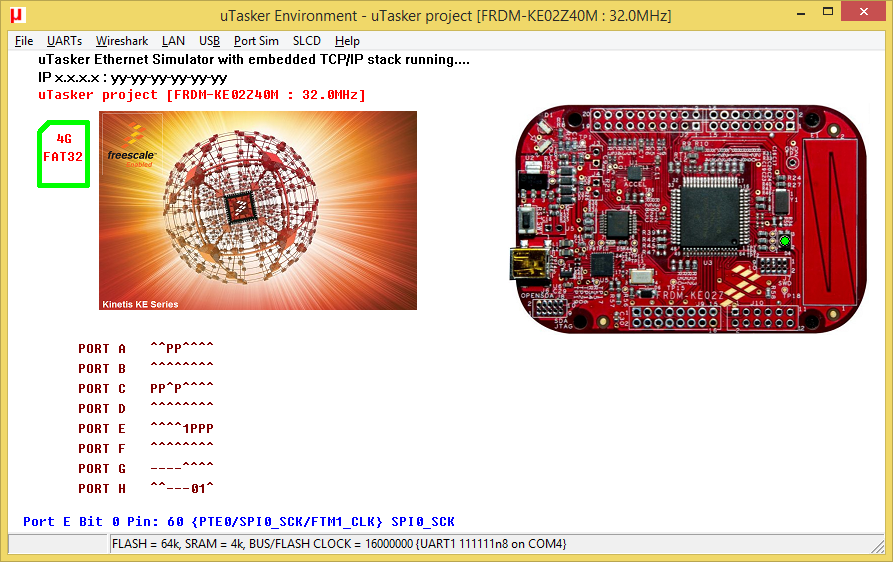Click the PORT B label
The image size is (893, 562).
click(102, 368)
